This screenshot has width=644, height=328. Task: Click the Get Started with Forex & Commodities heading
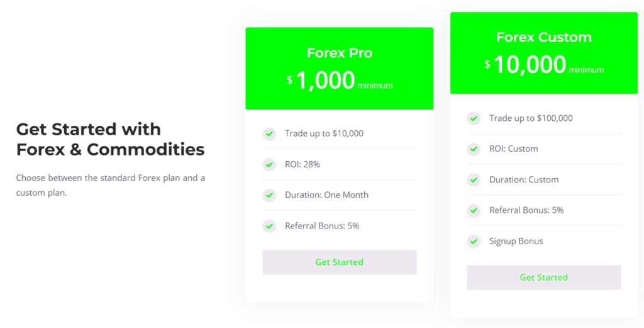[110, 139]
